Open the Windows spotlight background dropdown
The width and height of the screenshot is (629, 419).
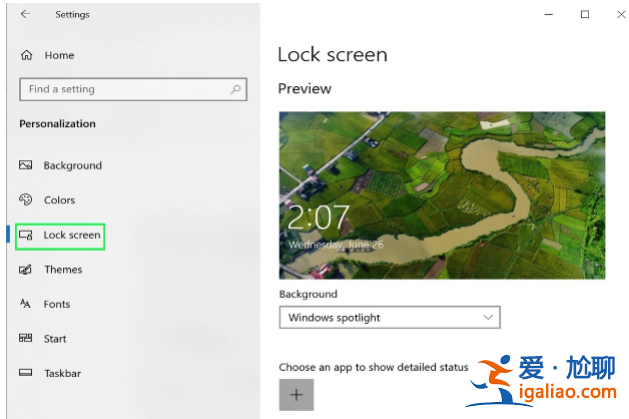click(x=390, y=318)
